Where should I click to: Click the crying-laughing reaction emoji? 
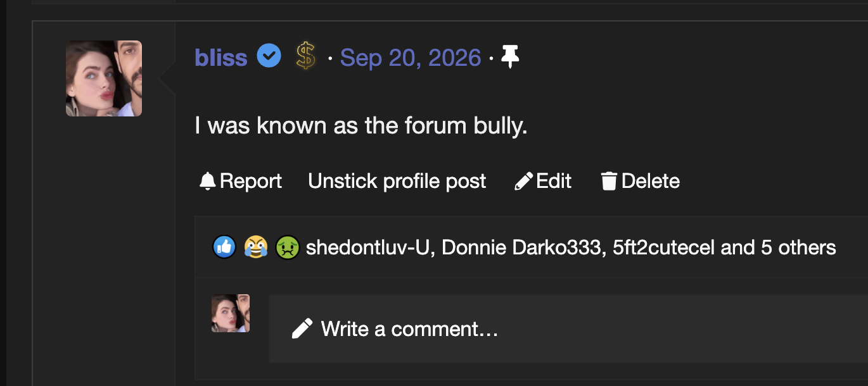(x=256, y=247)
